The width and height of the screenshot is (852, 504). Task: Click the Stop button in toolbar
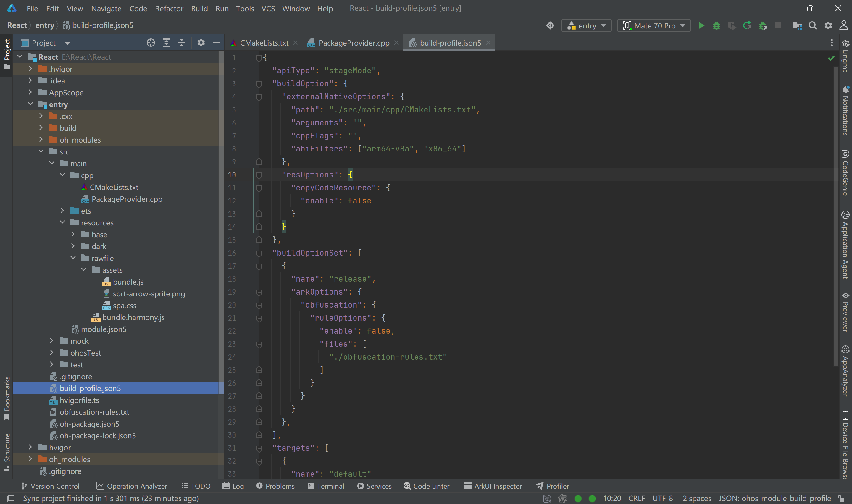(x=778, y=25)
